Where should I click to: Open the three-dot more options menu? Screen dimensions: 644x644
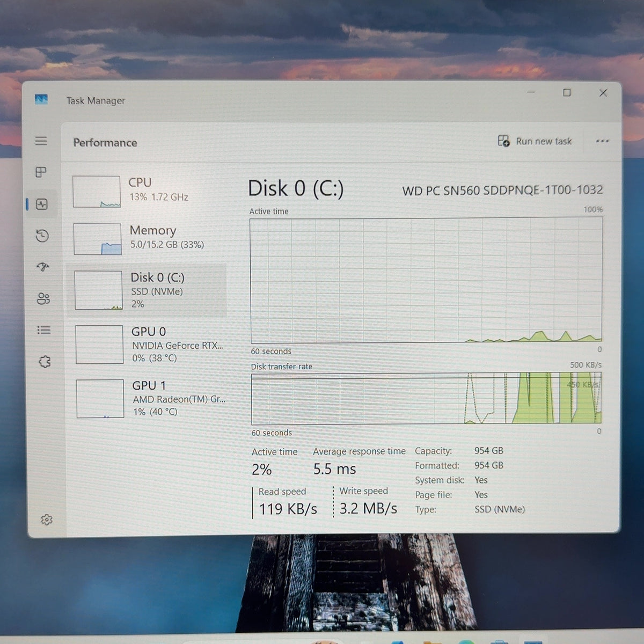point(602,141)
